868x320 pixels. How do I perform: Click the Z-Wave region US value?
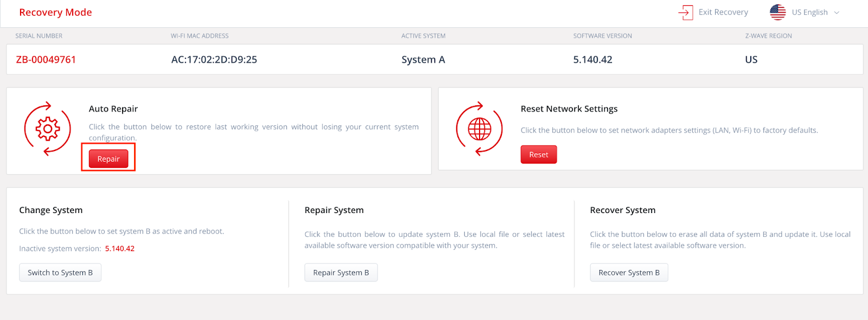(x=751, y=60)
